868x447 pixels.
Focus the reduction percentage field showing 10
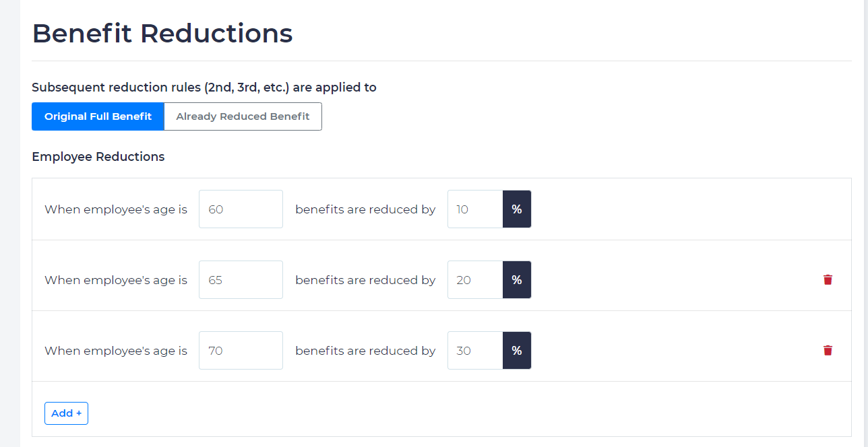click(474, 209)
